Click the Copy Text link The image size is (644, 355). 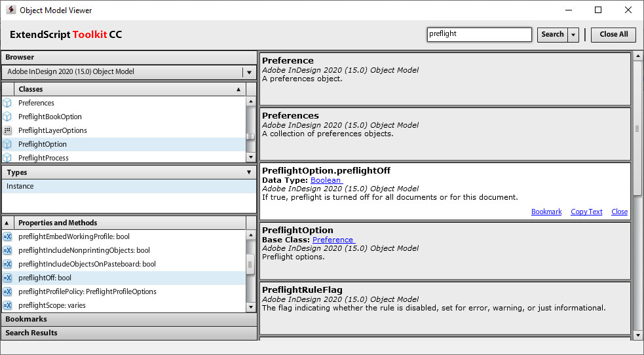[x=586, y=212]
